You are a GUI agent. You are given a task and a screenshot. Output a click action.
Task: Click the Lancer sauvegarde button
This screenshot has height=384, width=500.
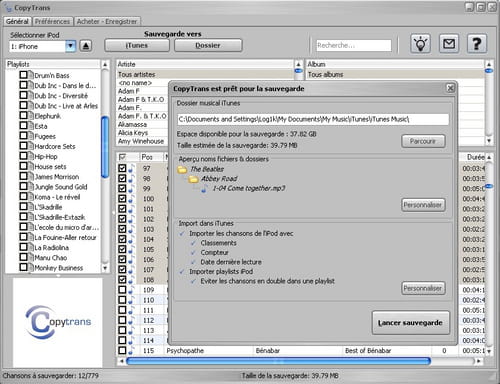[x=410, y=323]
